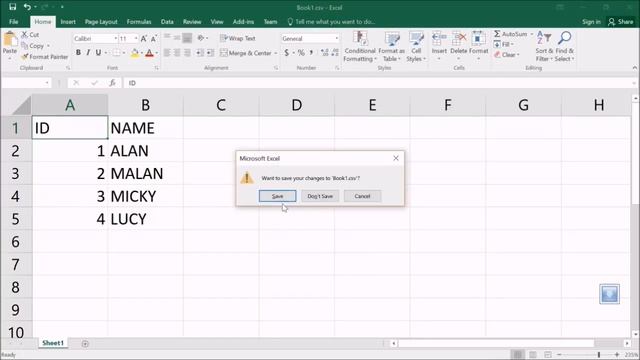Click zoom in plus on the status bar

(x=617, y=355)
